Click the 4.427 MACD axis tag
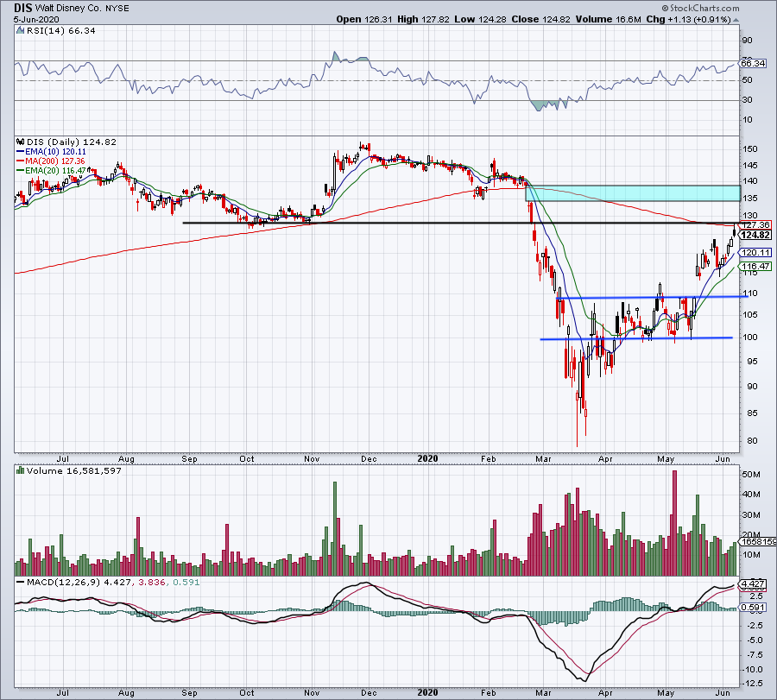777x700 pixels. pos(753,584)
